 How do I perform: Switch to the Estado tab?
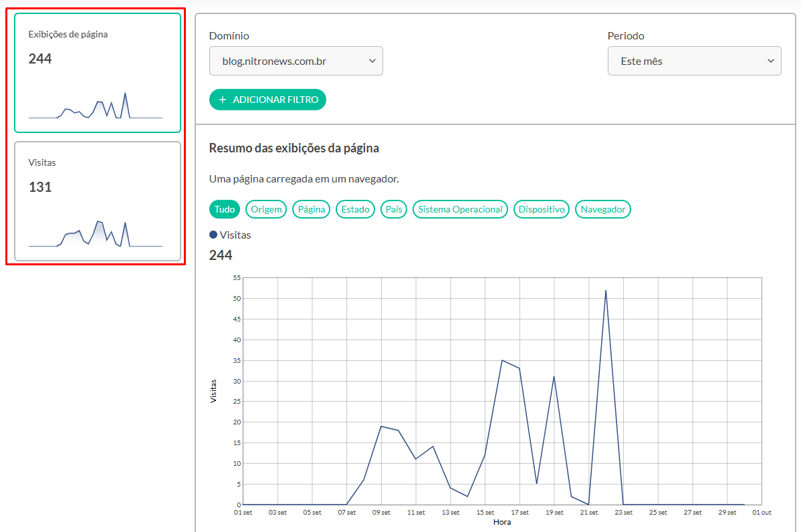(x=355, y=209)
